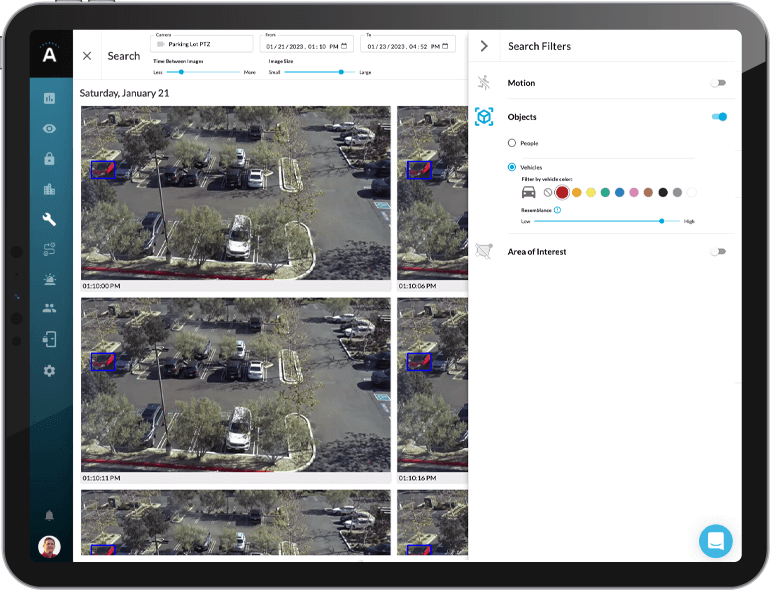Open the 01:10:00 PM thumbnail
Image resolution: width=770 pixels, height=590 pixels.
coord(236,193)
